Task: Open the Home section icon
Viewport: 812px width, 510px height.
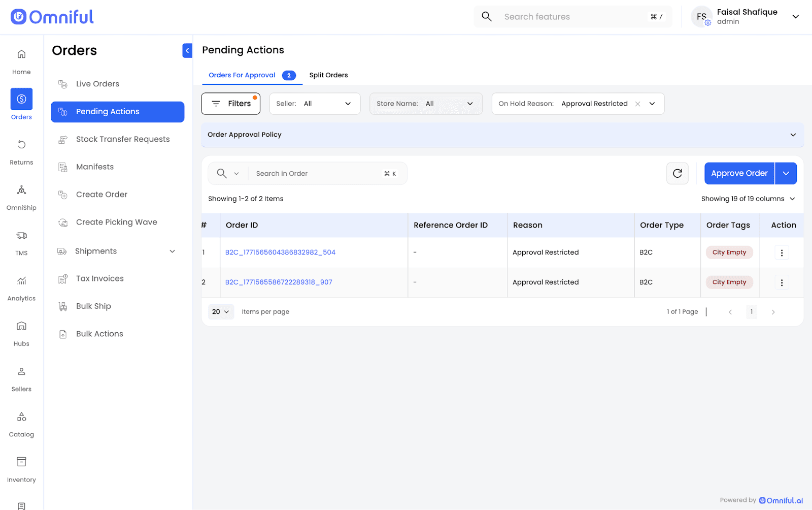Action: point(21,55)
